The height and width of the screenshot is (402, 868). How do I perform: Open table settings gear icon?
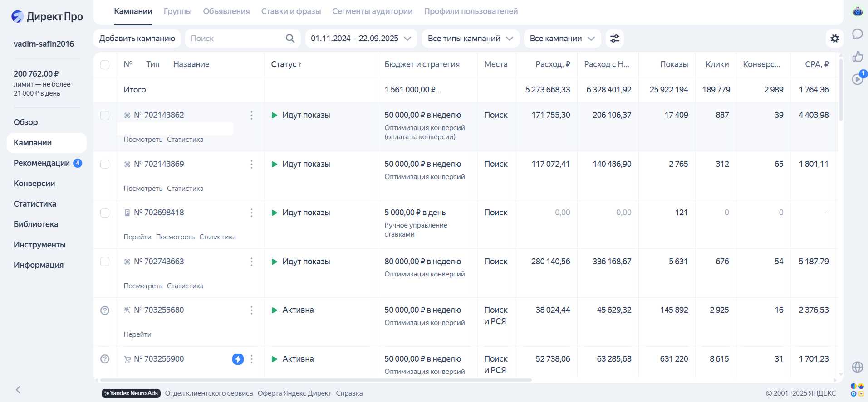tap(834, 39)
